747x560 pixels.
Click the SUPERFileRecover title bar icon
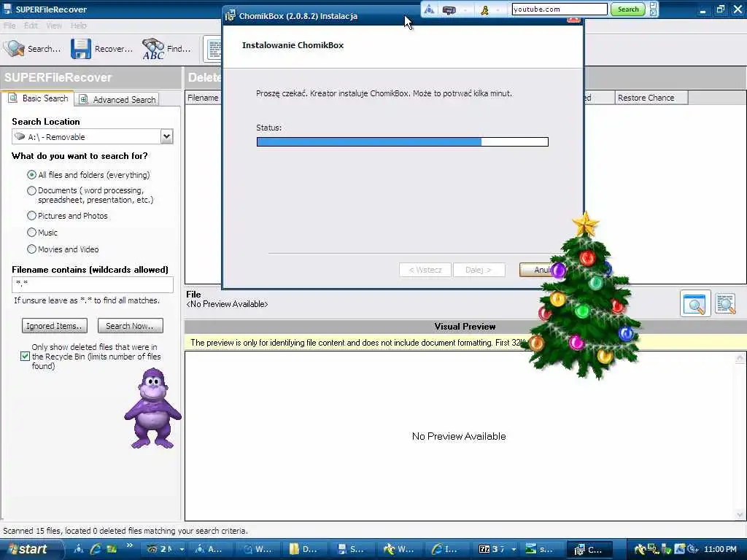[x=7, y=9]
